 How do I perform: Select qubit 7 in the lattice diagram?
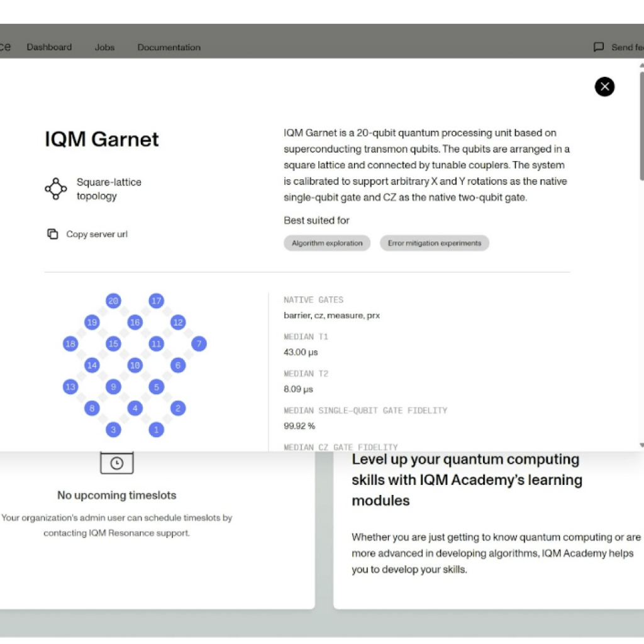tap(199, 343)
